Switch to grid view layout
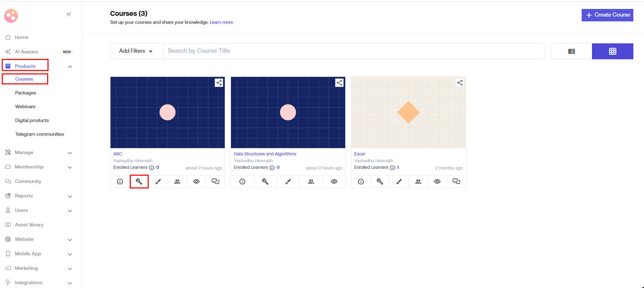Screen dimensions: 644x288 (x=612, y=51)
